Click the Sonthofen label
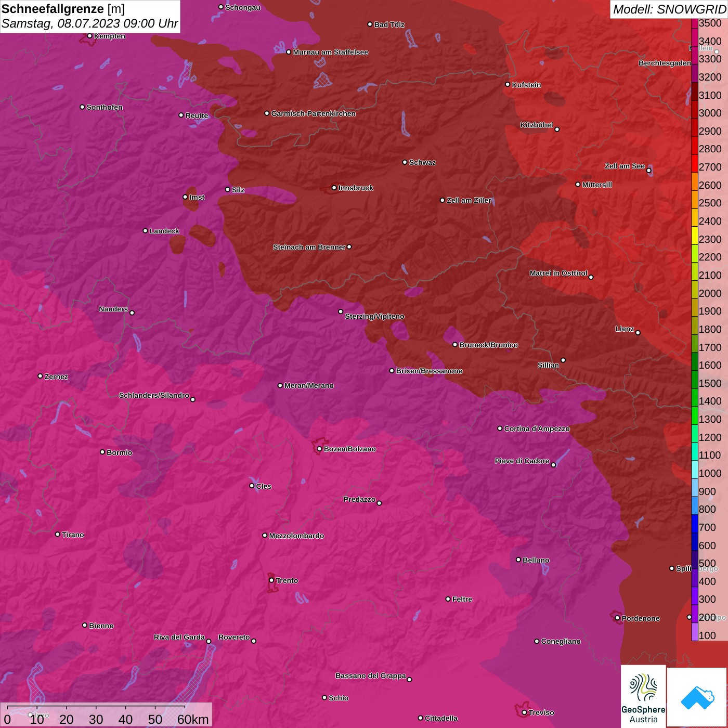The image size is (728, 728). 105,107
